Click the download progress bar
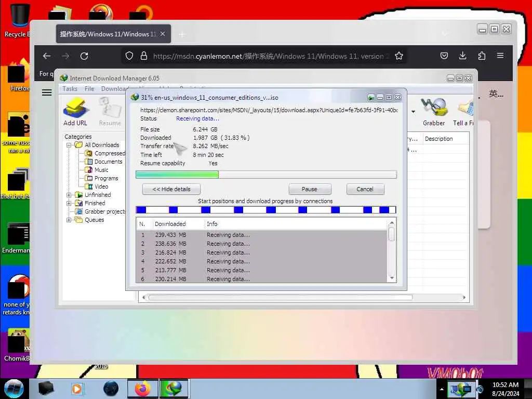Viewport: 532px width, 399px height. click(266, 175)
